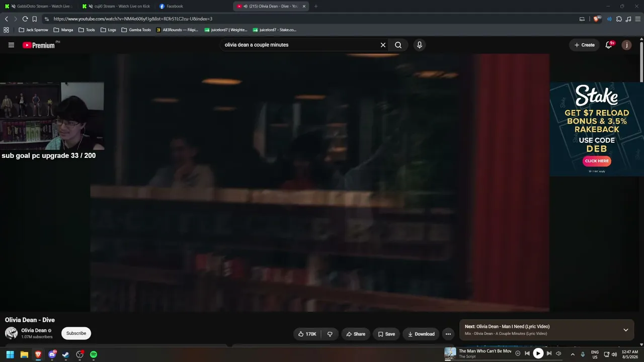This screenshot has height=362, width=644.
Task: Open Logs bookmark folder
Action: click(x=108, y=30)
